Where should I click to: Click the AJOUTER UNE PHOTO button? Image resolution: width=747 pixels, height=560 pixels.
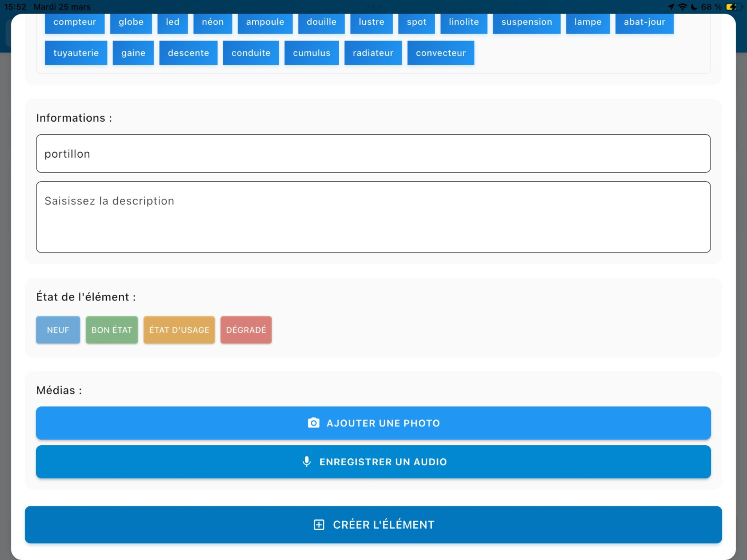coord(373,423)
